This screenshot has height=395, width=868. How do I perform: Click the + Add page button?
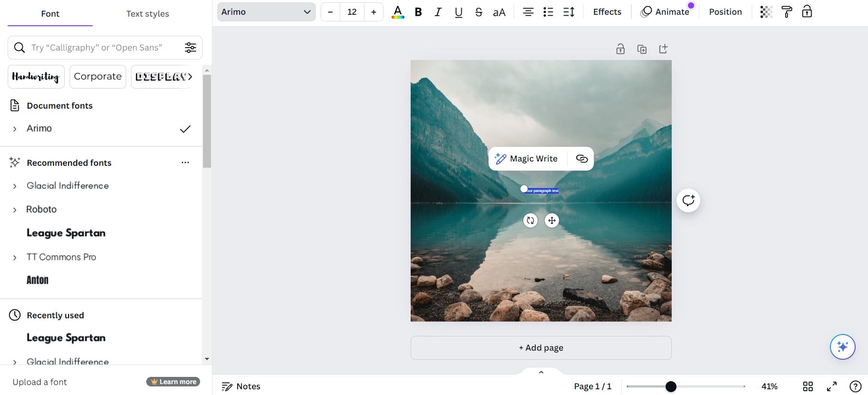click(x=541, y=348)
